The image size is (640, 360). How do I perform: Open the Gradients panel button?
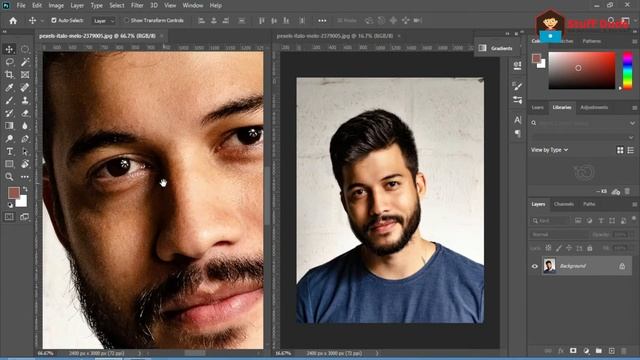tap(497, 48)
